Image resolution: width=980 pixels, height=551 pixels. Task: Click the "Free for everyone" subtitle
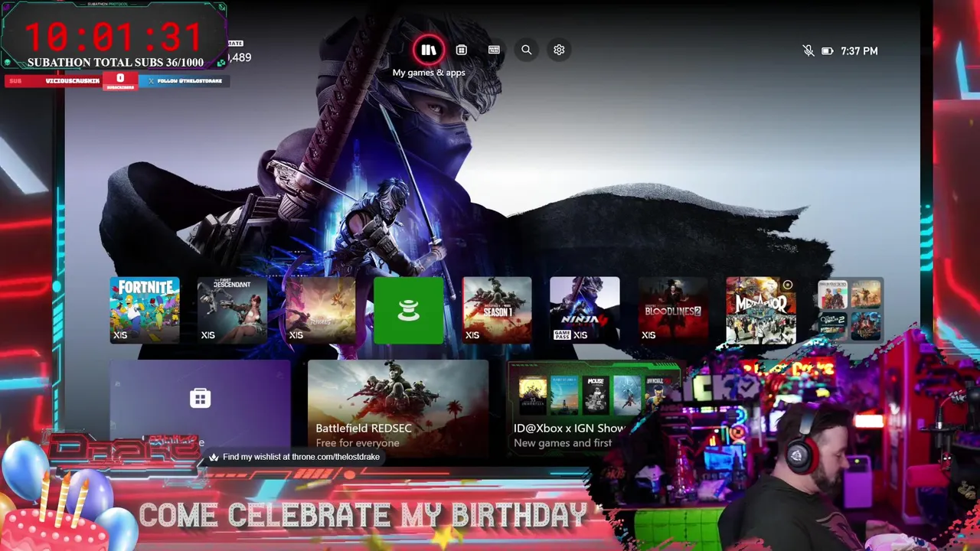click(x=358, y=443)
